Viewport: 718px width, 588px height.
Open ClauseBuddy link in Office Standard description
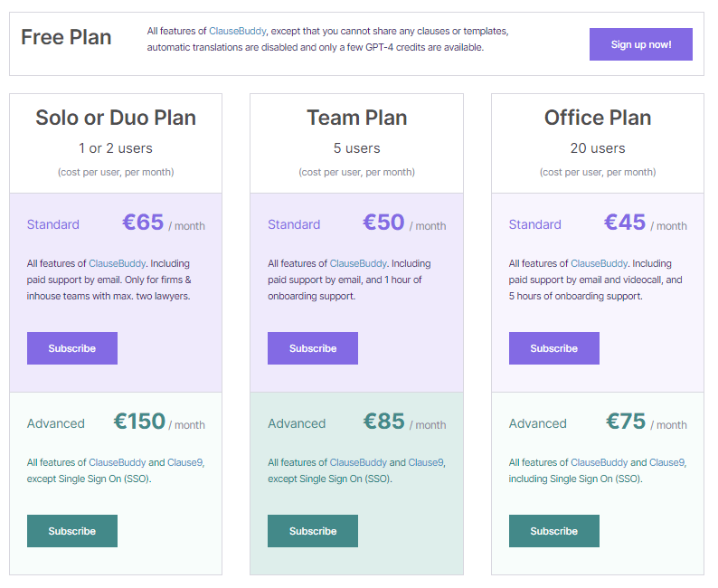599,263
